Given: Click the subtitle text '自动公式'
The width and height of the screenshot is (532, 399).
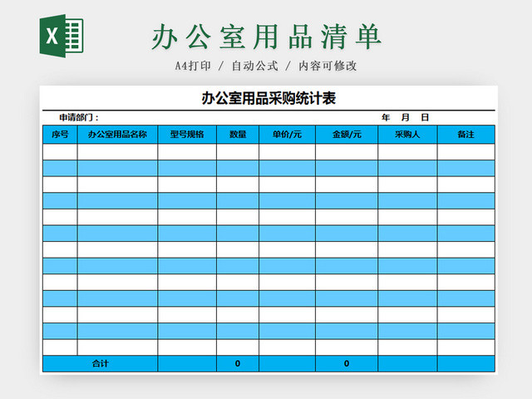Looking at the screenshot, I should point(255,66).
